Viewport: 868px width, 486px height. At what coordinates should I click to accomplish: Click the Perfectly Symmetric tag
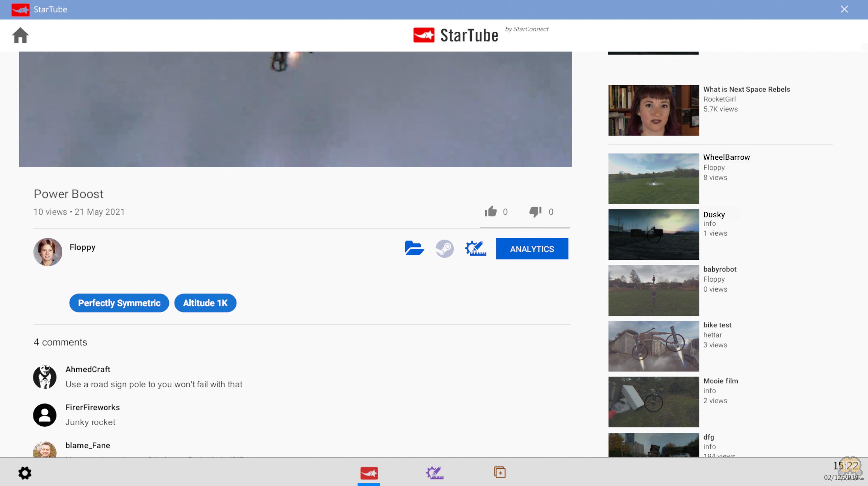coord(119,303)
